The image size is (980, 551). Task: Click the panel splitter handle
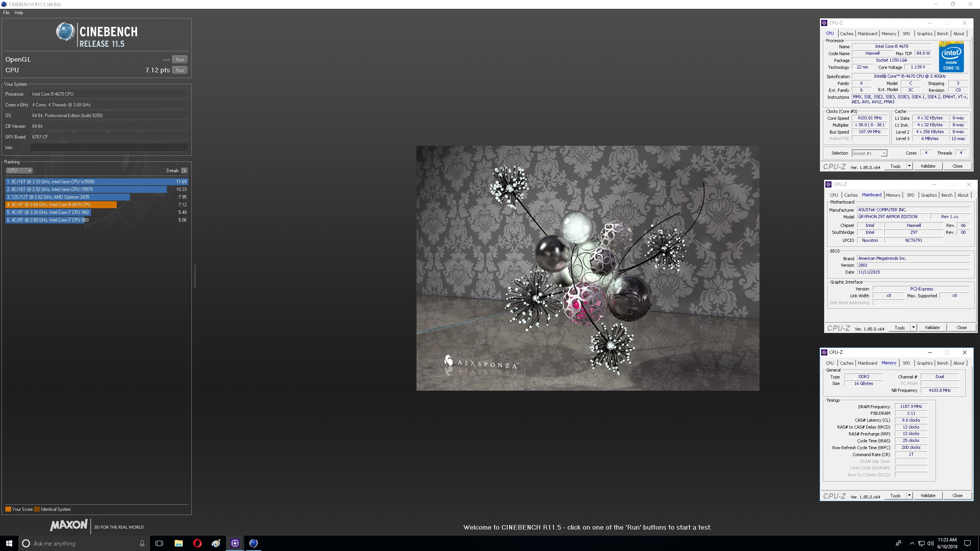click(195, 275)
